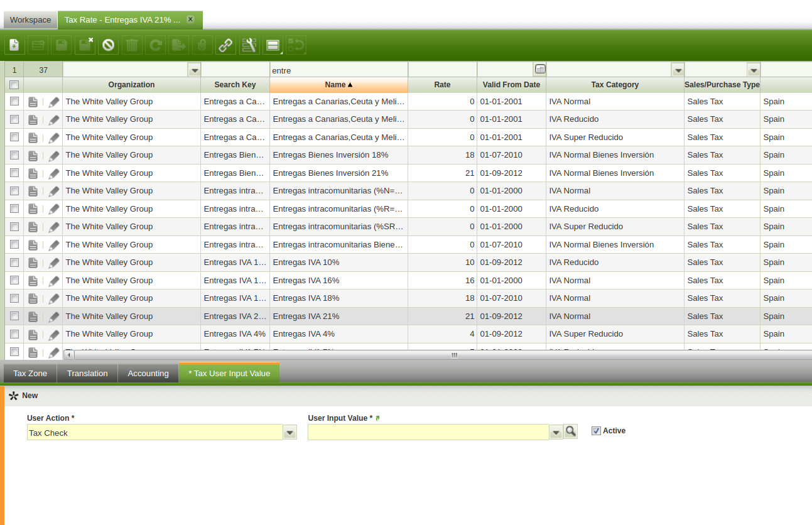The height and width of the screenshot is (525, 812).
Task: Edit the Entregas IVA 21% row with pencil
Action: tap(54, 317)
